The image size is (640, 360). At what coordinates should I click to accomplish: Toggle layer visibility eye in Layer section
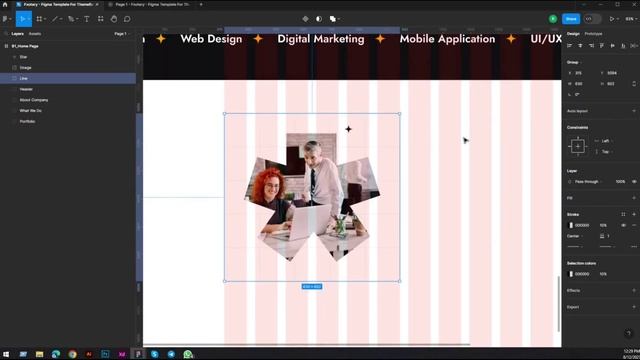[634, 182]
